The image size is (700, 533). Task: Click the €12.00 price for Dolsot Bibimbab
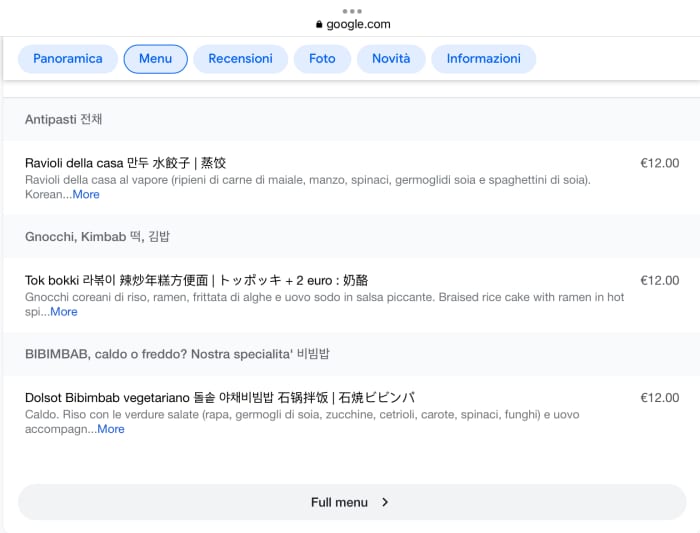pyautogui.click(x=660, y=398)
